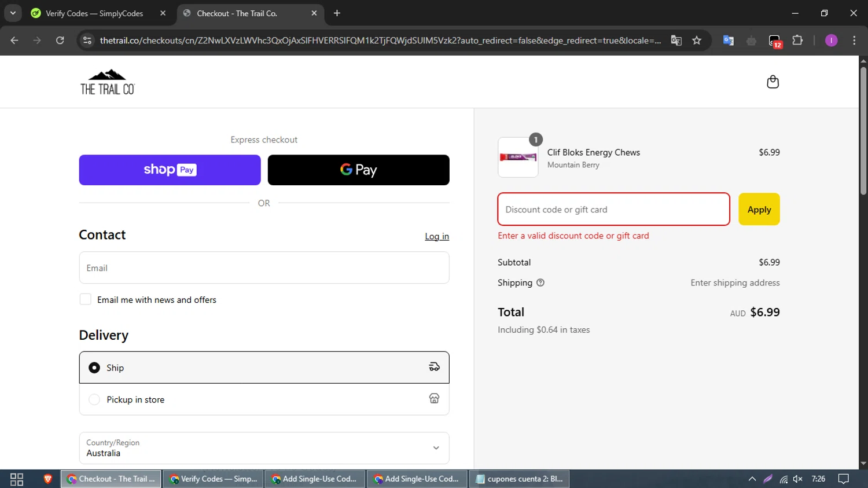The image size is (868, 488).
Task: Click the delivery truck icon in the Ship row
Action: coord(434,367)
